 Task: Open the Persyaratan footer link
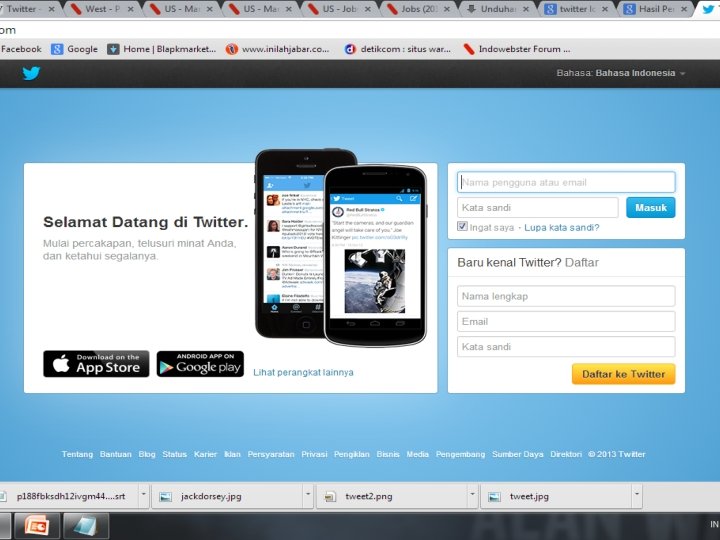271,454
